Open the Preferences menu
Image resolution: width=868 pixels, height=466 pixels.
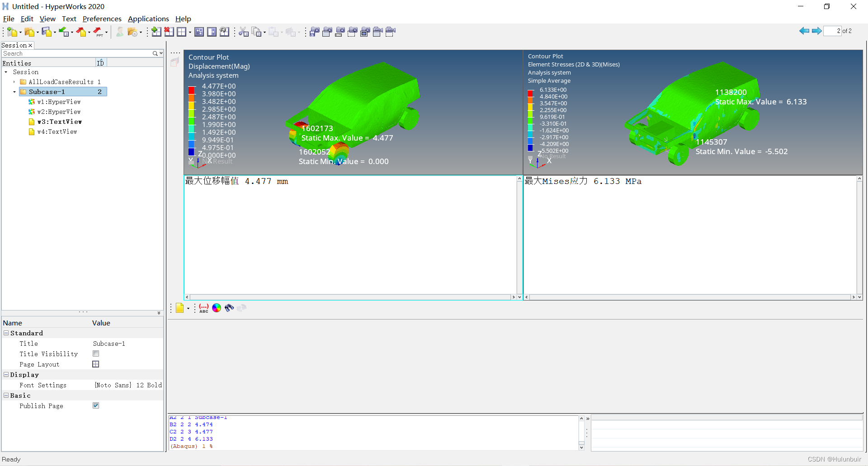[x=102, y=19]
